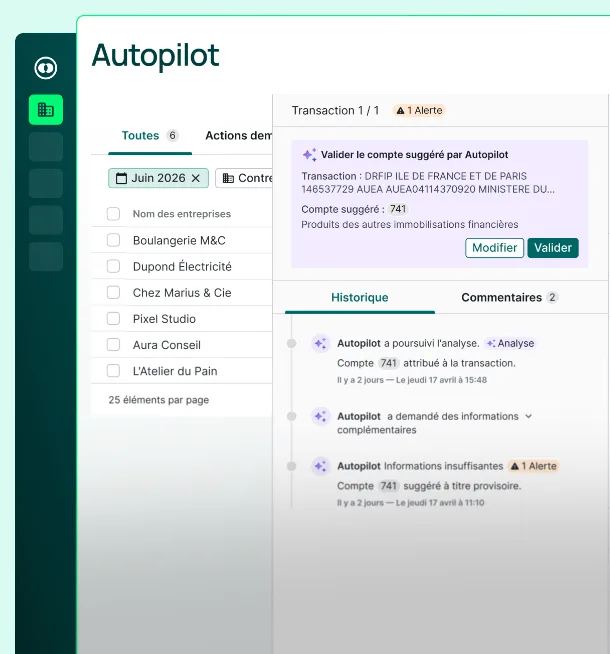This screenshot has width=610, height=654.
Task: Click the building icon in the Contre filter
Action: point(228,179)
